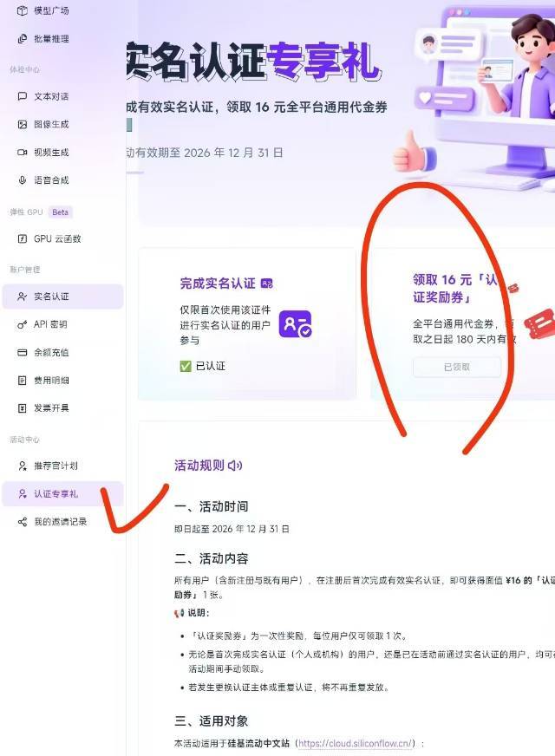Click the 余额充值 card icon
Image resolution: width=555 pixels, height=756 pixels.
click(23, 353)
